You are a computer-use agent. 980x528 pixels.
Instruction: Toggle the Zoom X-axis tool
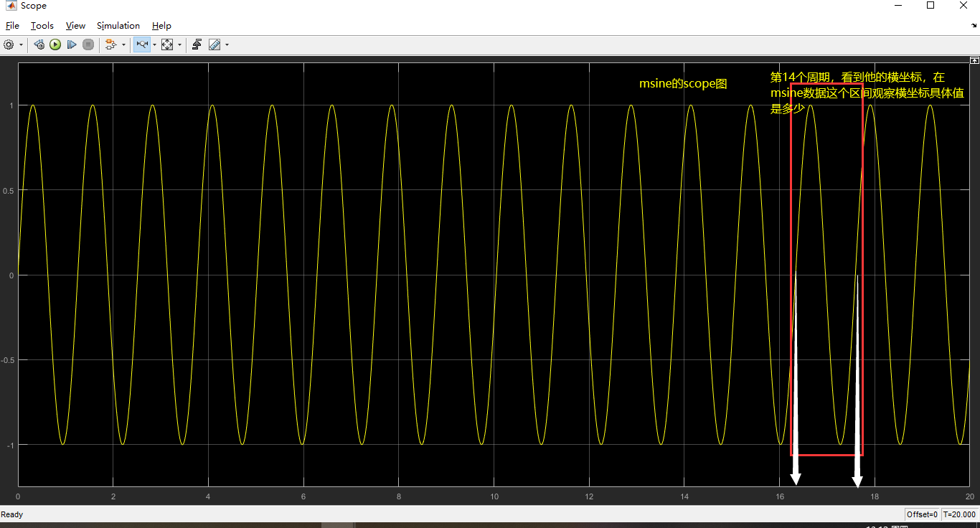tap(142, 44)
